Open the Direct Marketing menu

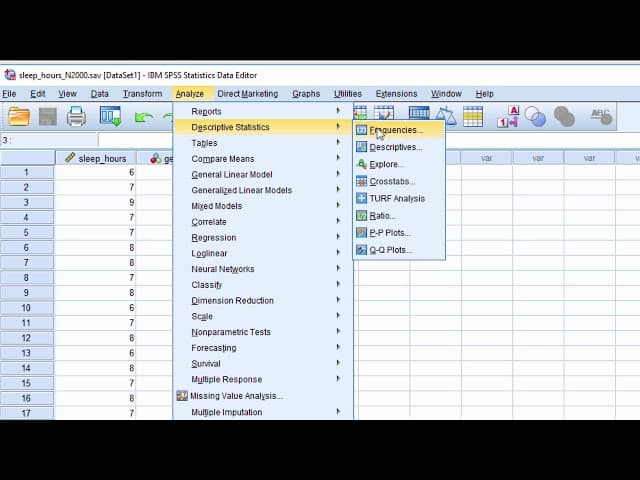tap(247, 94)
